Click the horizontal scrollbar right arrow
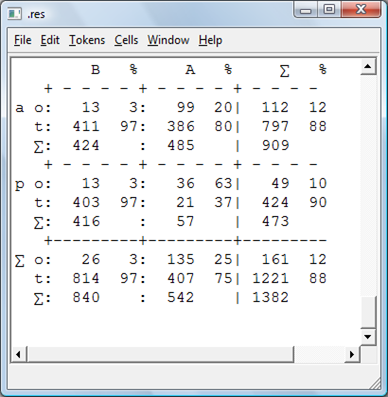Screen dimensions: 388x397 pos(352,354)
